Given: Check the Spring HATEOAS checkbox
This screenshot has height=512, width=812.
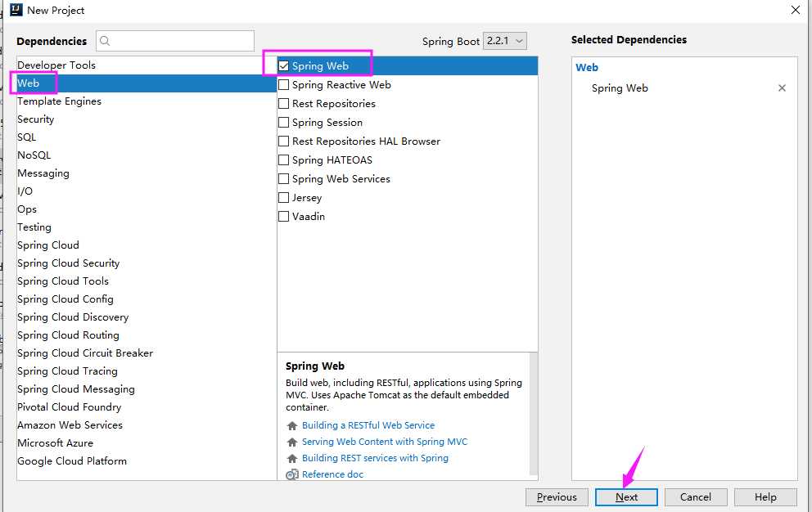Looking at the screenshot, I should click(284, 160).
